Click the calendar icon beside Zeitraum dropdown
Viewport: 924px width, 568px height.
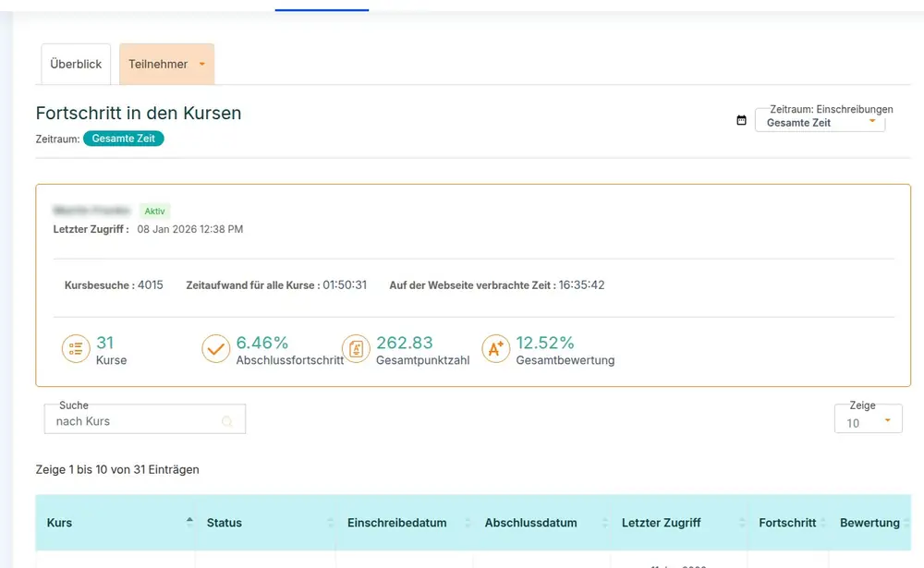click(x=741, y=120)
